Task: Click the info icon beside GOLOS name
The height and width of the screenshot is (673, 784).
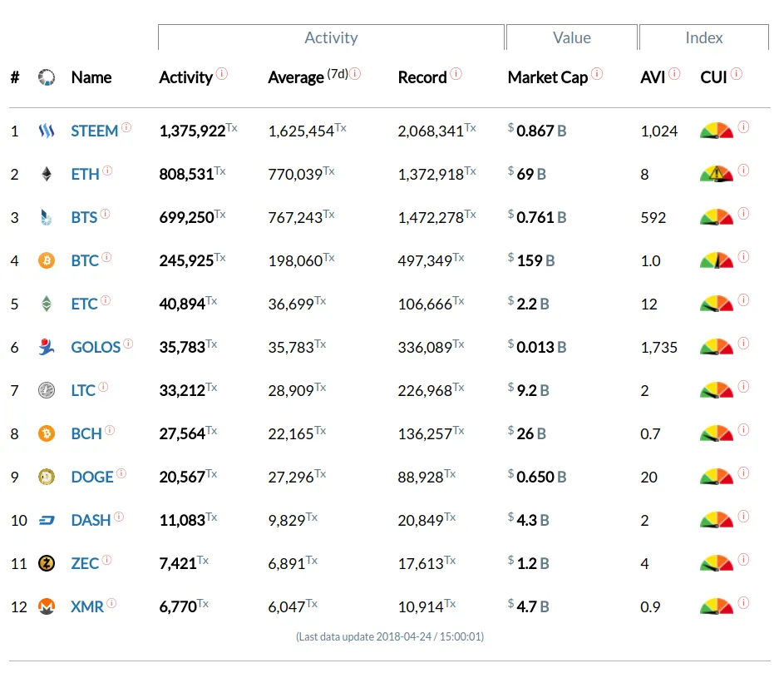Action: tap(129, 344)
